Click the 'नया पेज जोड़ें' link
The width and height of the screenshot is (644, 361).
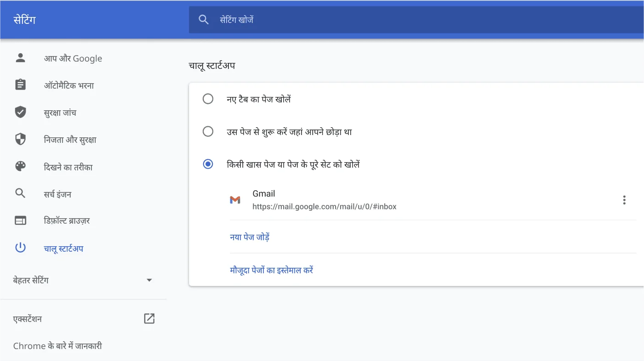(249, 237)
